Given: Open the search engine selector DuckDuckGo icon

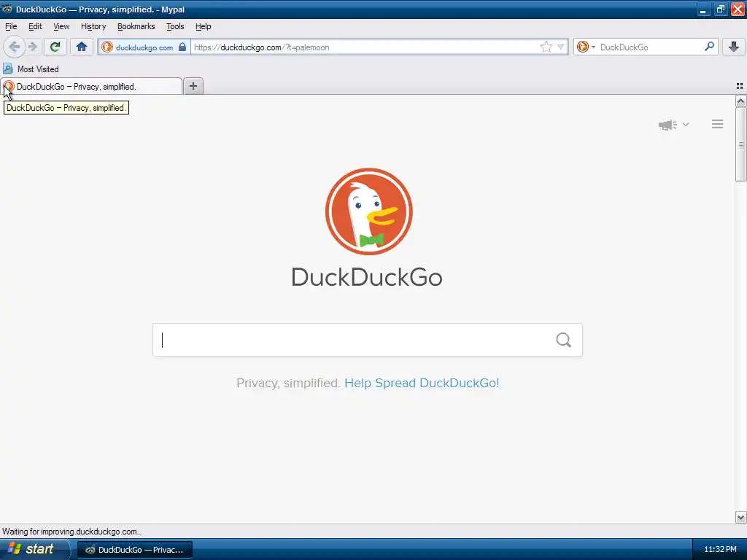Looking at the screenshot, I should 586,47.
